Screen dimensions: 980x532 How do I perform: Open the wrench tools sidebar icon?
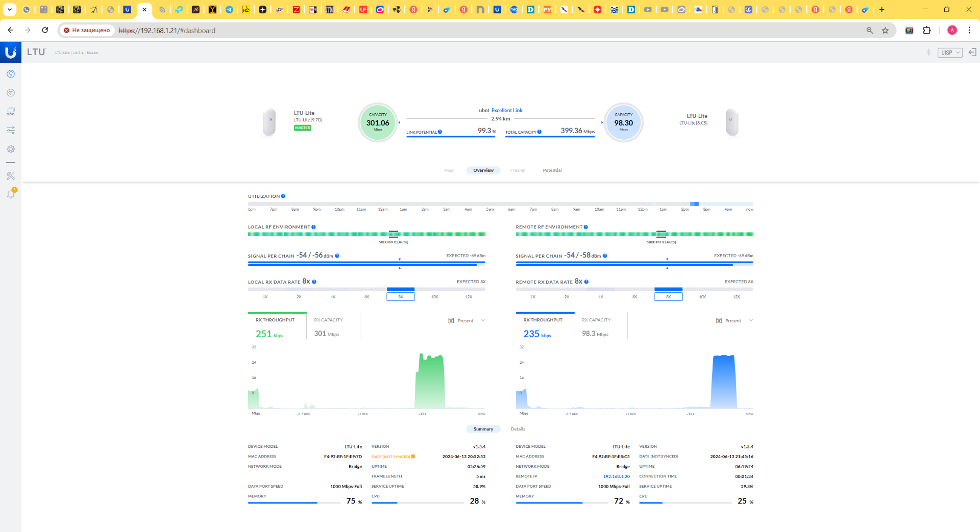11,176
